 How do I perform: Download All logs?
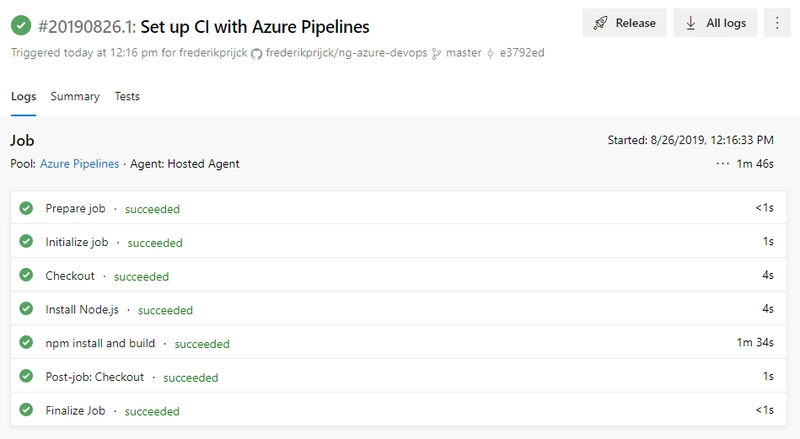[x=715, y=23]
